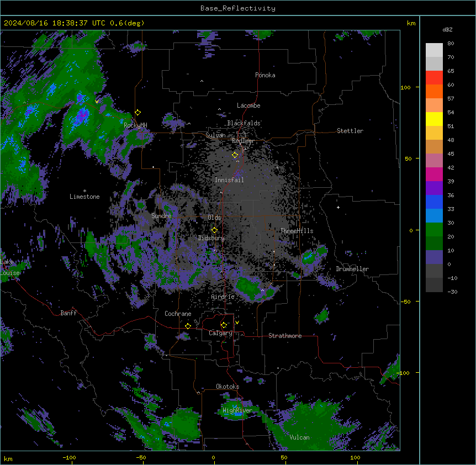The height and width of the screenshot is (465, 476).
Task: Pick the slate purple 0-10 dBZ legend color
Action: (434, 257)
